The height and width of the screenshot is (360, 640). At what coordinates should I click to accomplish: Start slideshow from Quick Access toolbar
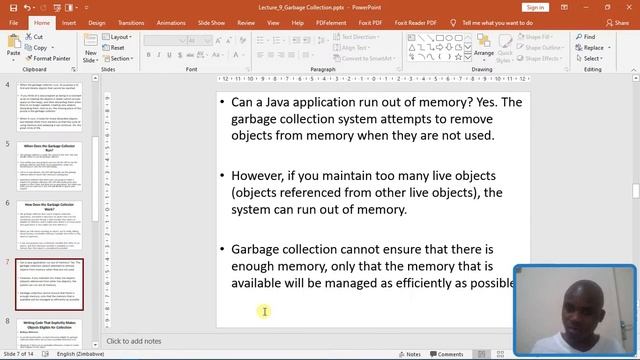(x=57, y=8)
